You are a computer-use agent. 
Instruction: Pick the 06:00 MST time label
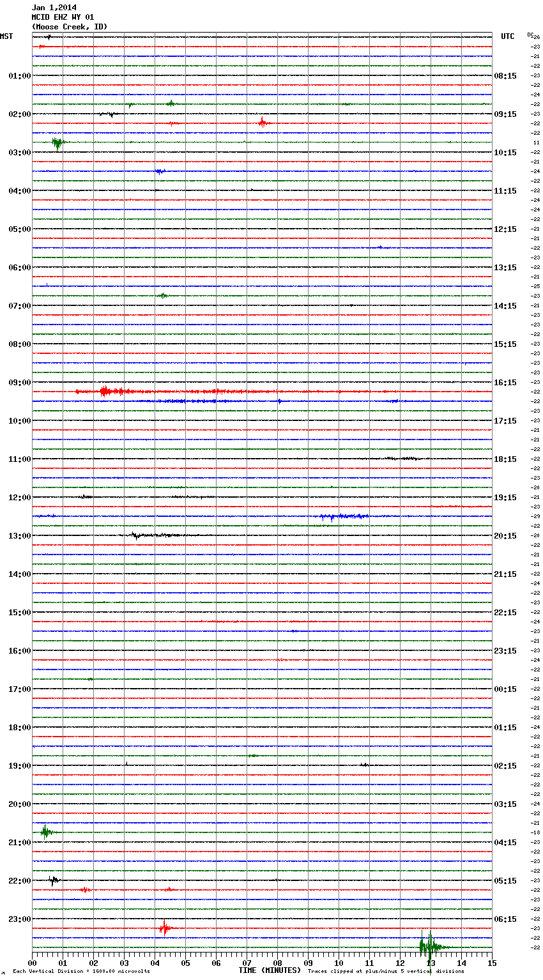20,268
